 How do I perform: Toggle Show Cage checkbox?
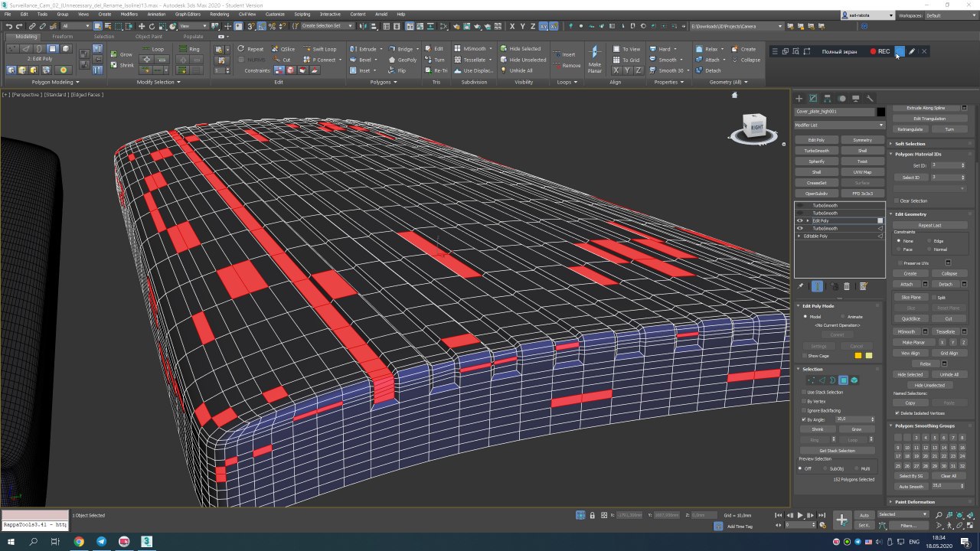click(x=803, y=356)
